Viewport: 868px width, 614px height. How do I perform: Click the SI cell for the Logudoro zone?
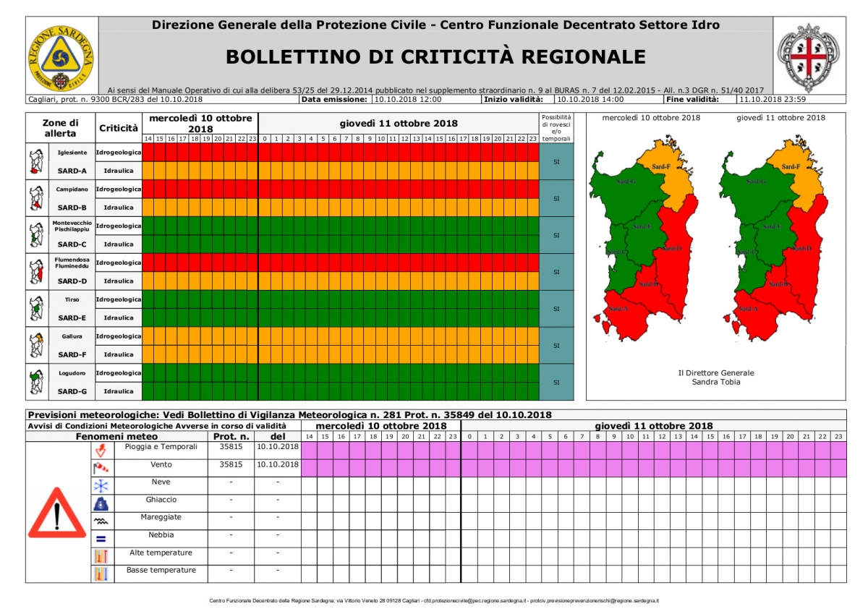[x=556, y=383]
